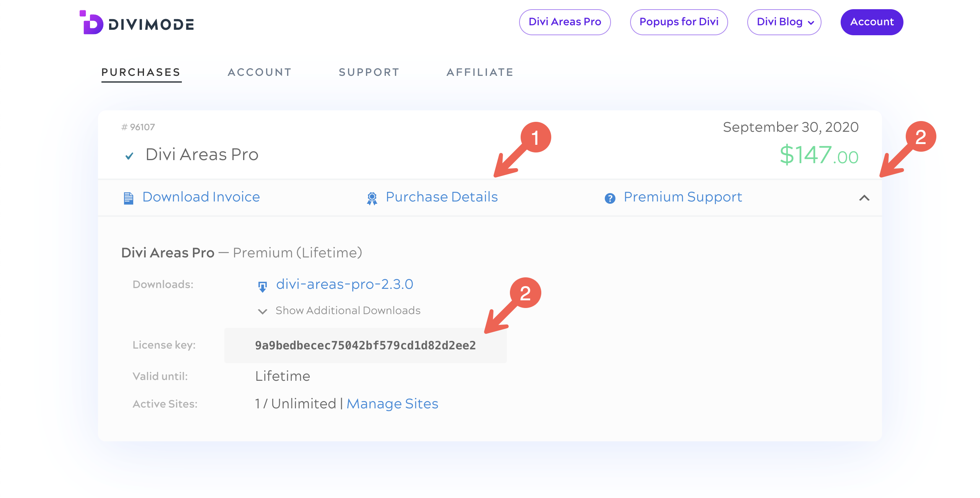Screen dimensions: 980x498
Task: Open Purchase Details
Action: [x=441, y=197]
